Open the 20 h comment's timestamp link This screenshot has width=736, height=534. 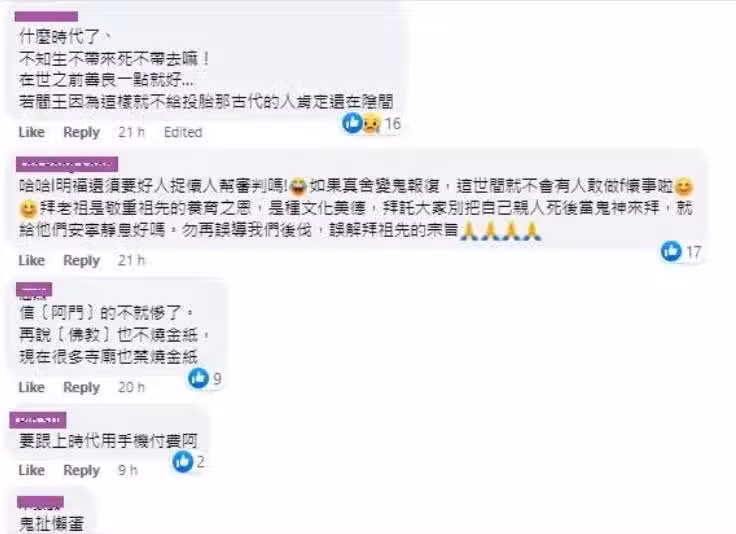point(131,388)
